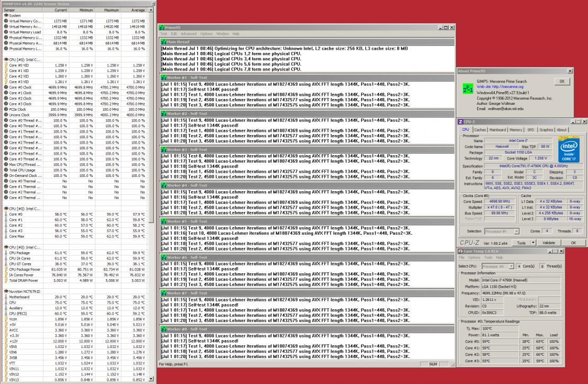This screenshot has height=384, width=588.
Task: Click the Minimum column header in HWiNFO64
Action: point(81,10)
